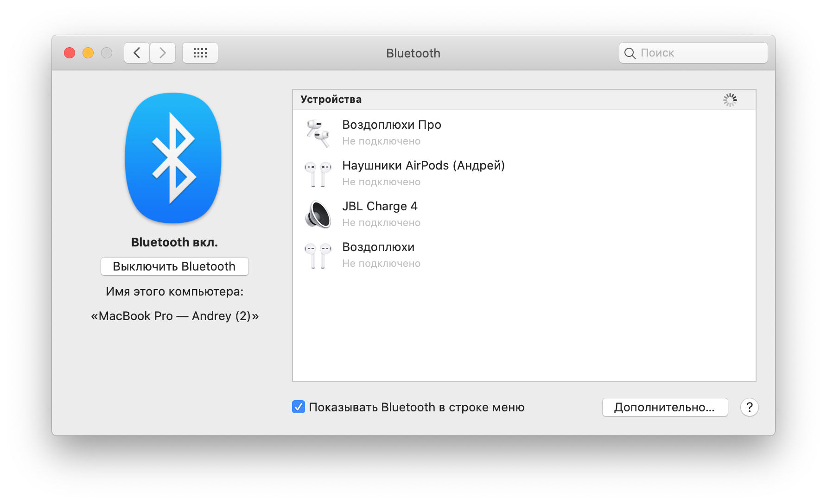
Task: Select the last device named Воздоплюхи
Action: click(x=378, y=247)
